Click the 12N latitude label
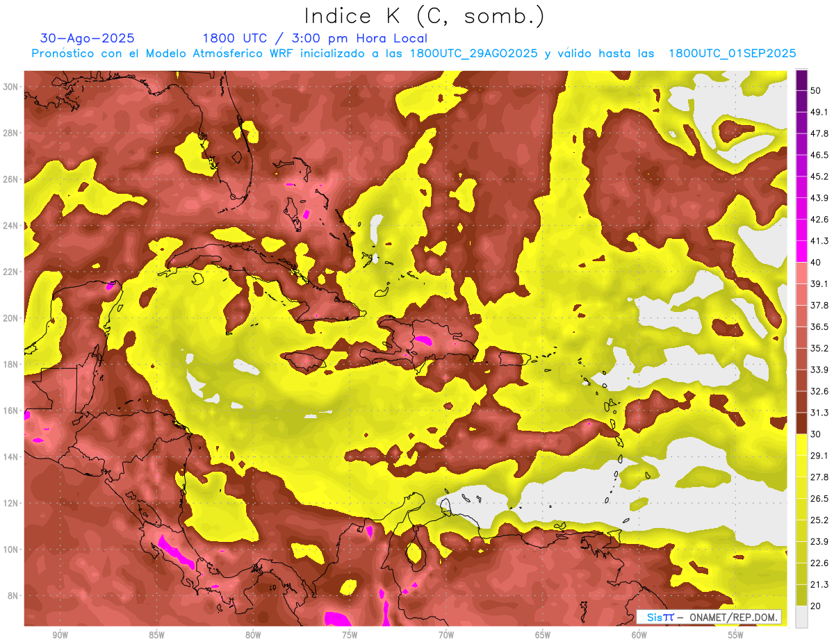Image resolution: width=834 pixels, height=644 pixels. tap(10, 503)
